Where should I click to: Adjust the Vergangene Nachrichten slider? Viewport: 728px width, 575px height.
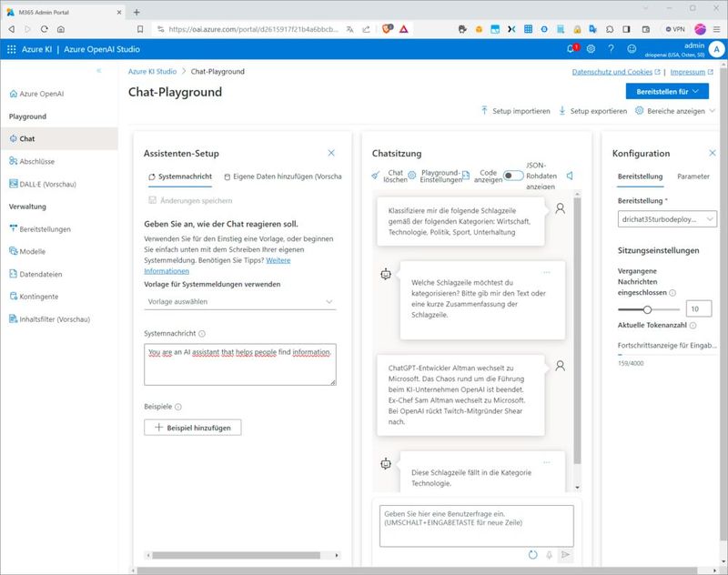647,309
